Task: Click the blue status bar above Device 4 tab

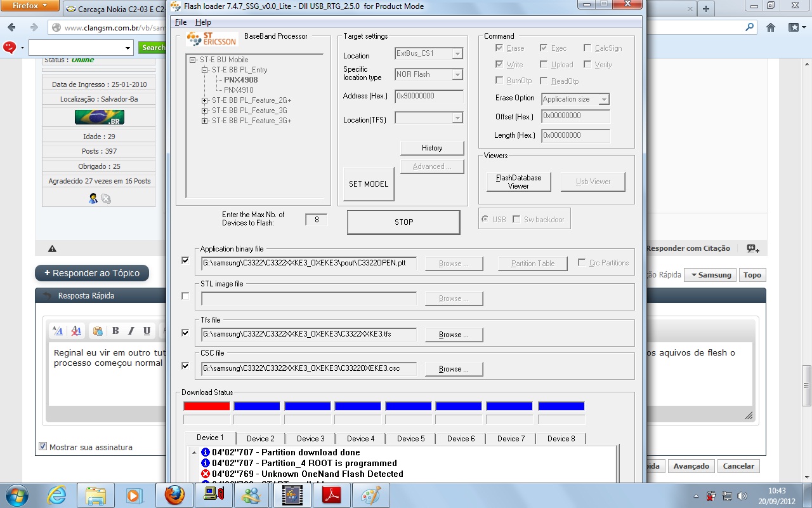Action: (x=358, y=406)
